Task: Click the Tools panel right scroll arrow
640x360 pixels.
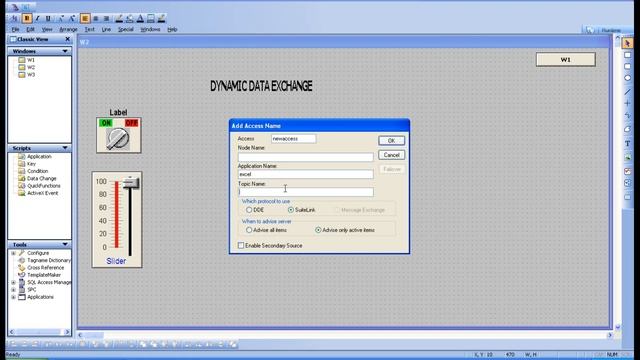Action: pos(67,332)
